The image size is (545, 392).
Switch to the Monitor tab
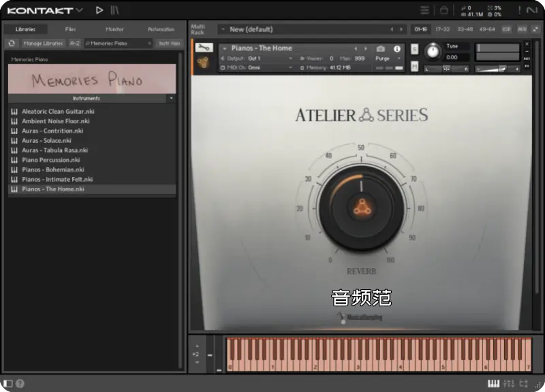tap(114, 29)
